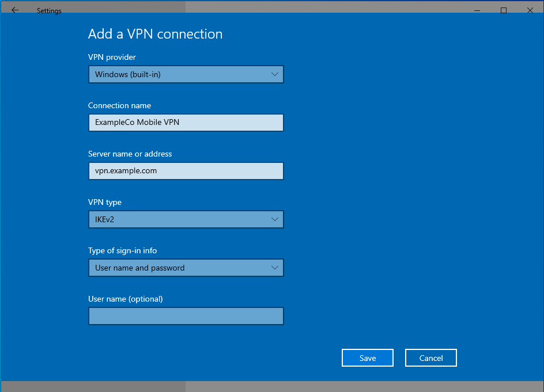Minimize the Settings window
This screenshot has height=392, width=544.
point(477,10)
